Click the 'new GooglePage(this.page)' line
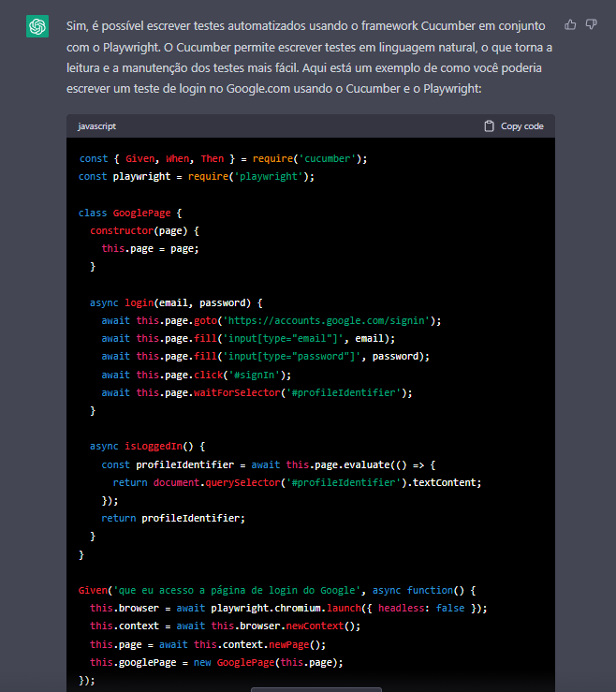The height and width of the screenshot is (692, 616). [x=216, y=662]
